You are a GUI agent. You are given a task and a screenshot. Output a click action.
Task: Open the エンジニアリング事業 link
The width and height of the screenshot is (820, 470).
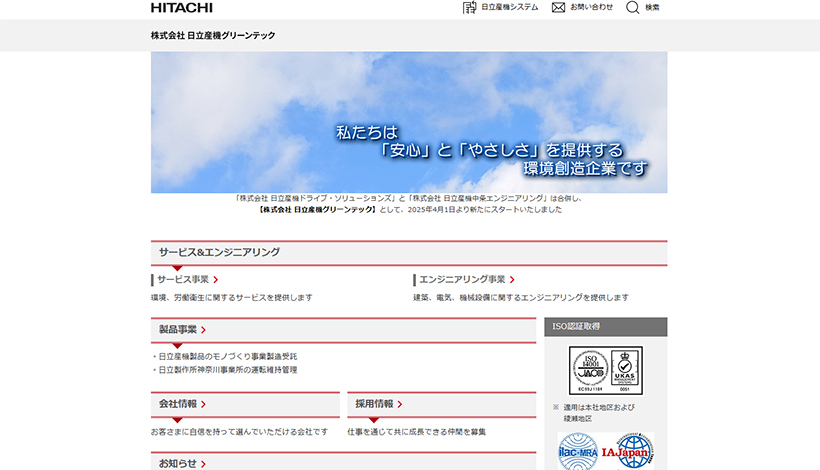point(465,280)
